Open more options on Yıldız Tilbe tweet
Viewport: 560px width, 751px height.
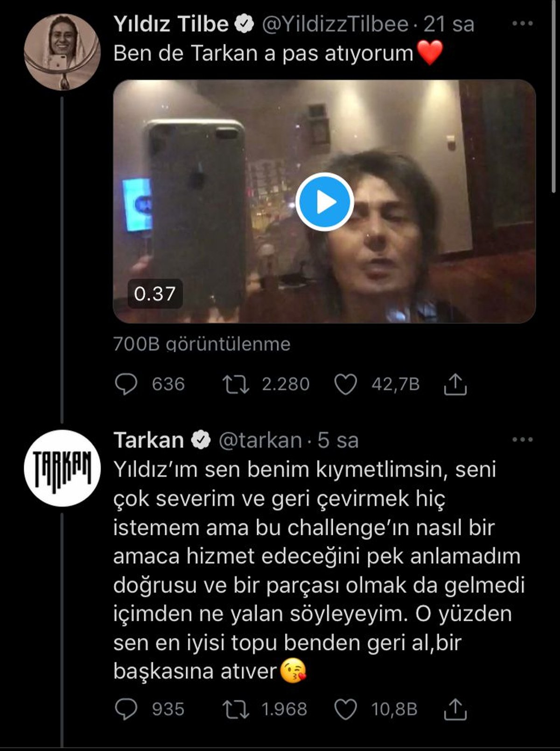522,24
